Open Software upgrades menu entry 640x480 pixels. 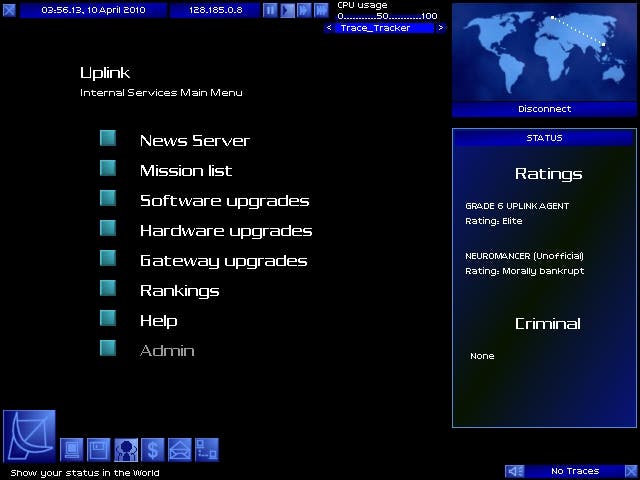point(224,201)
